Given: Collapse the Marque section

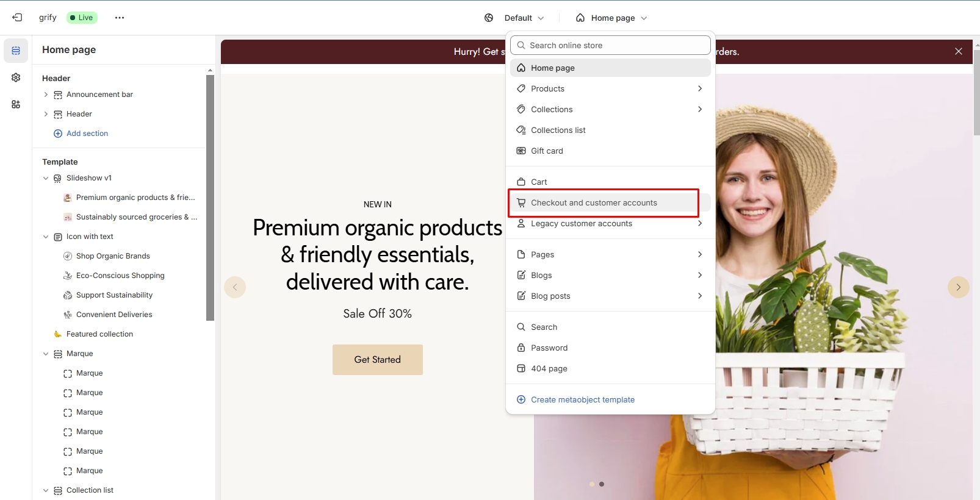Looking at the screenshot, I should click(46, 354).
